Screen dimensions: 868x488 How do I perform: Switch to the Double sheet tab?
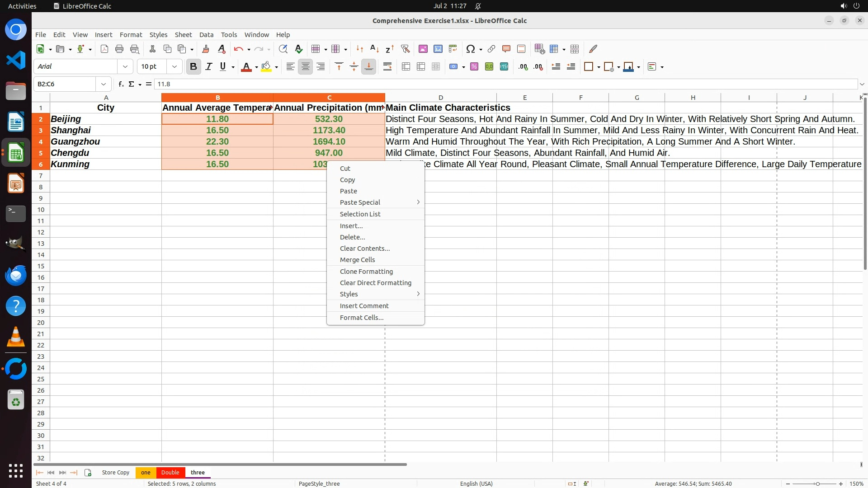pyautogui.click(x=170, y=472)
